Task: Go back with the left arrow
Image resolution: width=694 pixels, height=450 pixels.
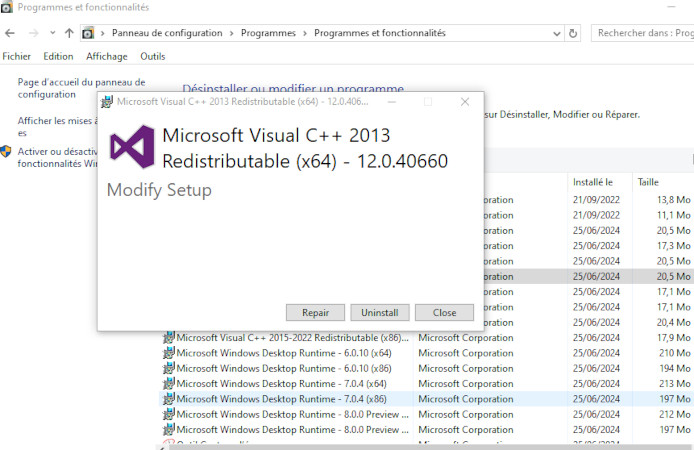Action: 10,33
